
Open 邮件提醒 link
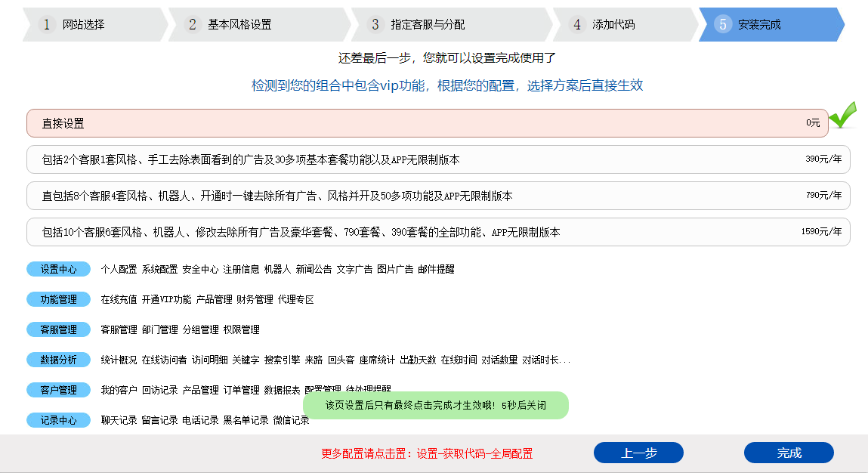436,269
